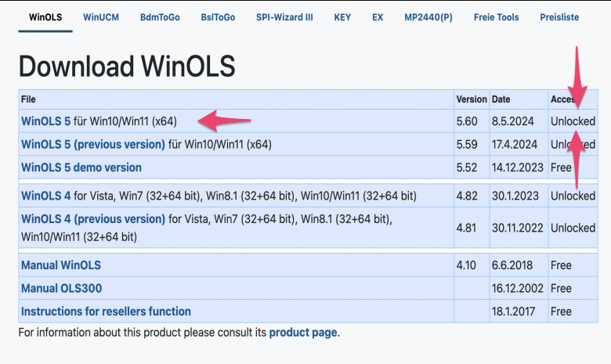The height and width of the screenshot is (364, 611).
Task: Click the Download WinOLS heading
Action: [127, 67]
